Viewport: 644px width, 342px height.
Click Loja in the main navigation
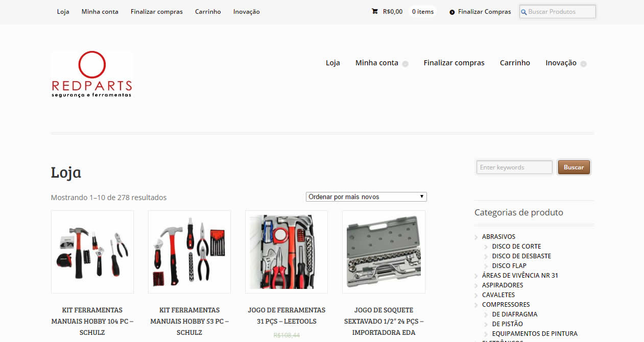click(x=333, y=63)
